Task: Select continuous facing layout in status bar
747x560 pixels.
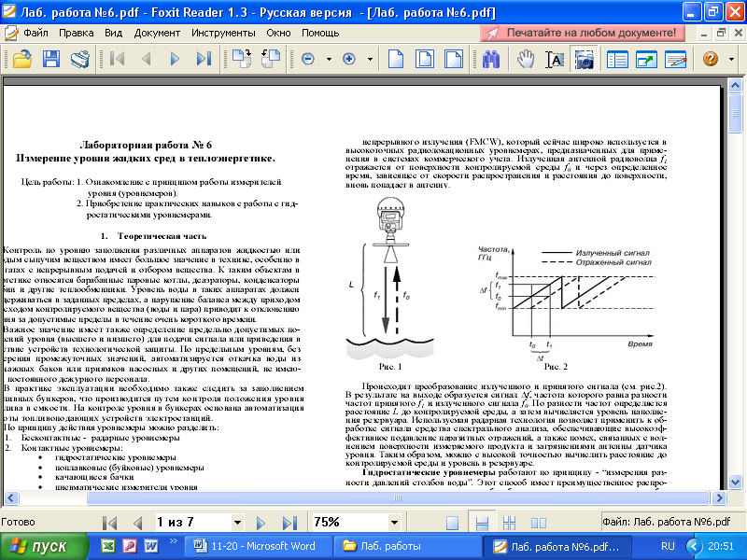Action: point(509,523)
